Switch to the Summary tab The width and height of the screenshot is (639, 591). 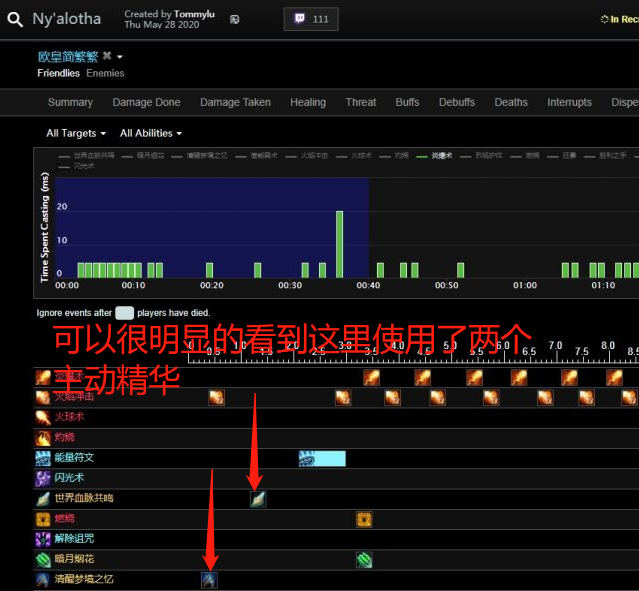pos(70,102)
